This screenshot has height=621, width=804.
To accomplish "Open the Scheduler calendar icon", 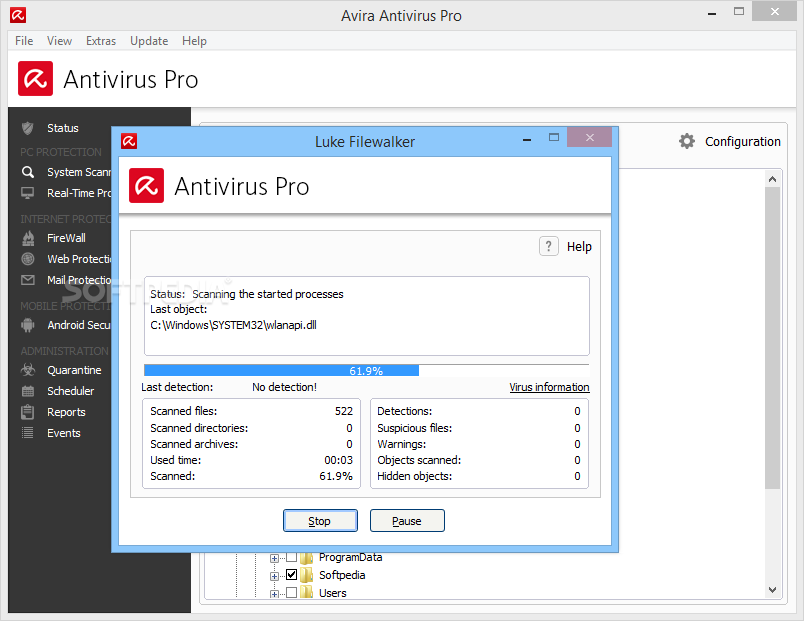I will tap(28, 391).
